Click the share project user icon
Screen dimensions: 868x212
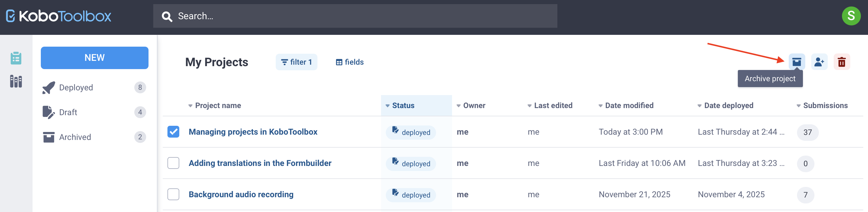tap(819, 62)
